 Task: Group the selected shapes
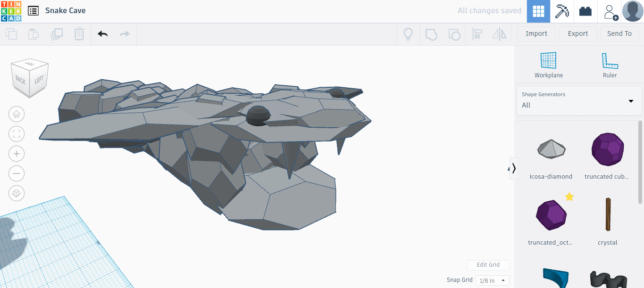pyautogui.click(x=431, y=33)
